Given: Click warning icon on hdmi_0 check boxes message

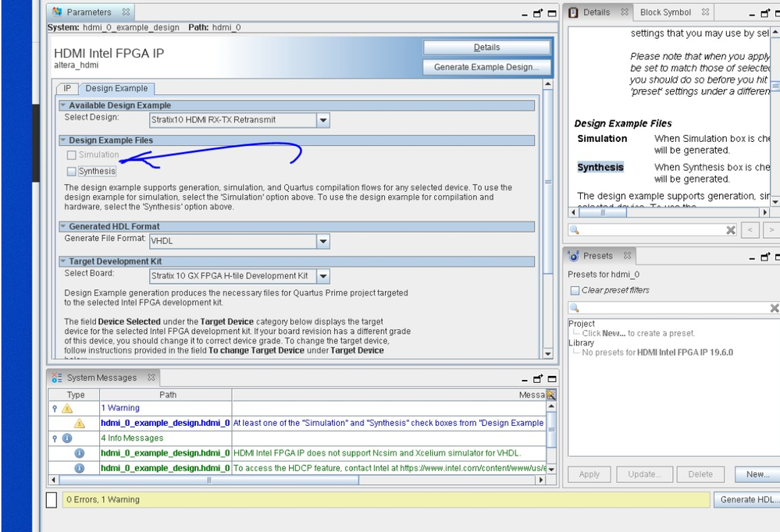Looking at the screenshot, I should 79,423.
